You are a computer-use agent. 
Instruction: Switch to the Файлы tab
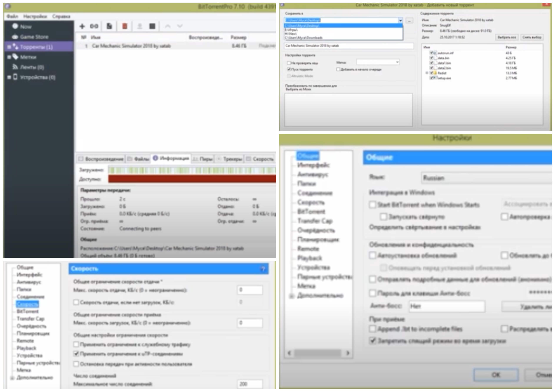point(138,159)
